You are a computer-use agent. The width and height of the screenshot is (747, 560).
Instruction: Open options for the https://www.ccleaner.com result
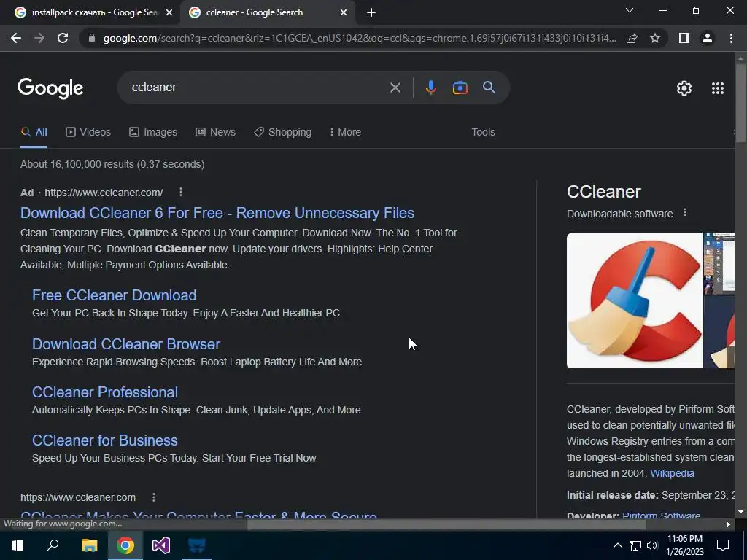pyautogui.click(x=153, y=497)
